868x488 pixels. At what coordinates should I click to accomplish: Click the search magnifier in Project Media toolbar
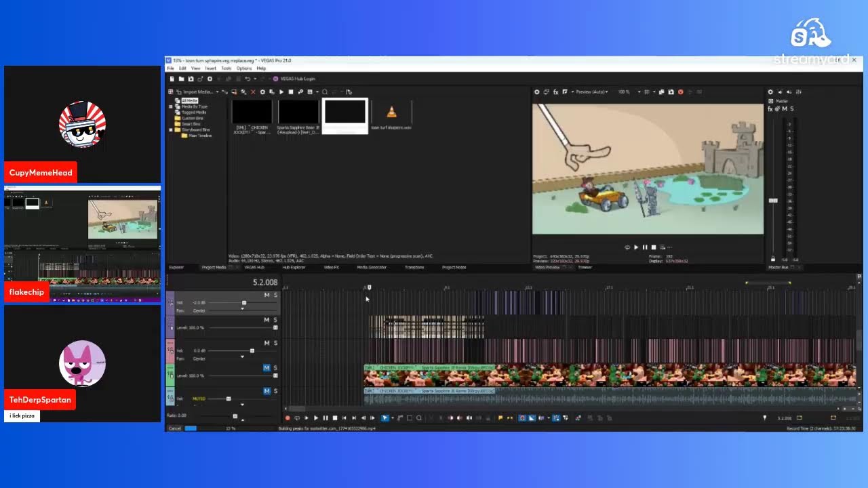coord(325,91)
